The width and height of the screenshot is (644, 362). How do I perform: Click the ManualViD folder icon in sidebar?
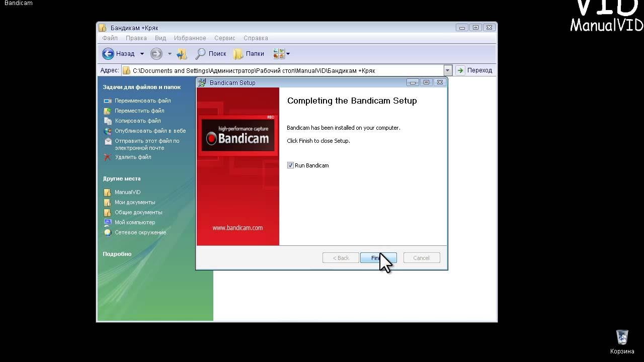coord(107,192)
